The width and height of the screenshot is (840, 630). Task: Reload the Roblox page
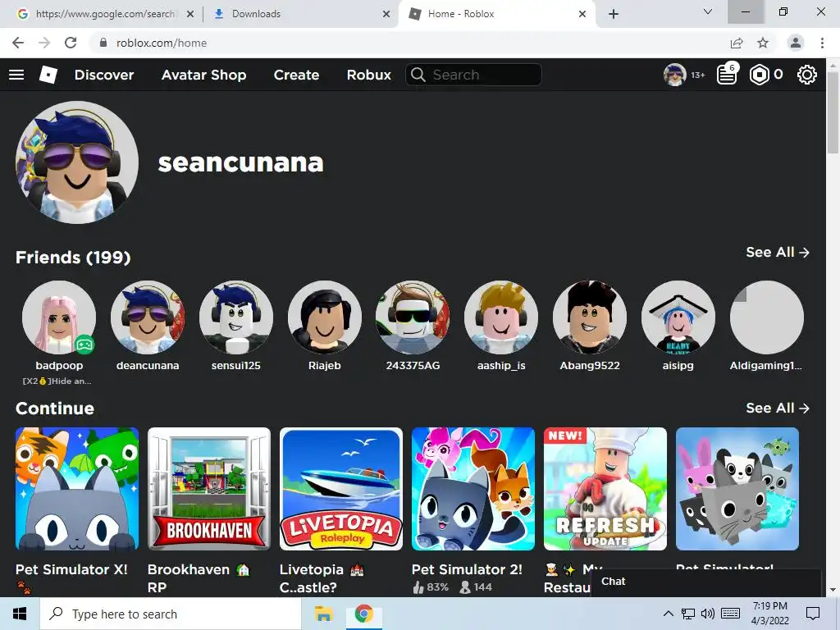(71, 43)
